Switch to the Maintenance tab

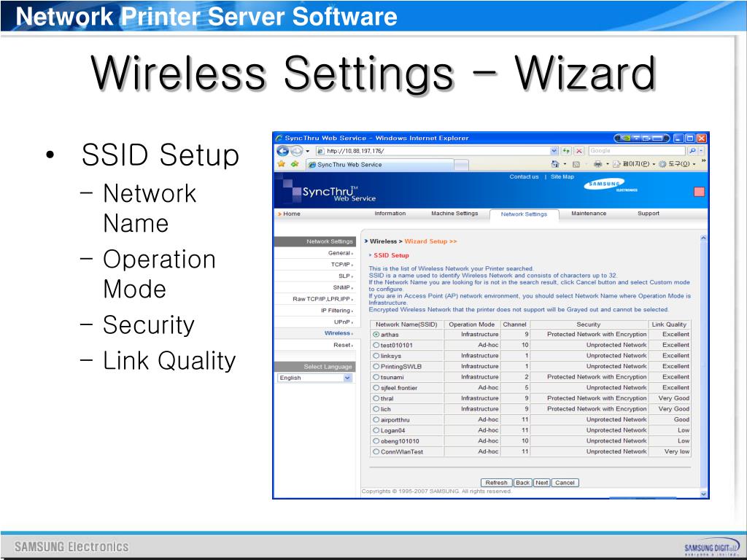(x=589, y=214)
